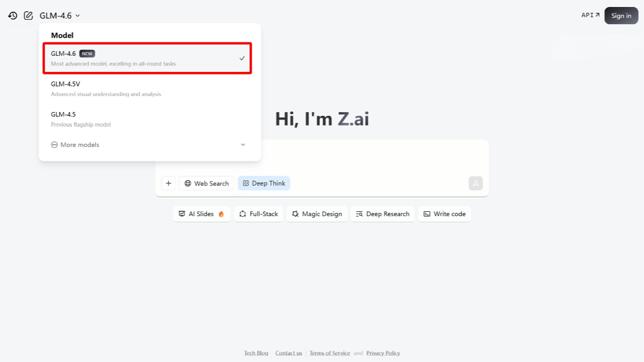Click into the message input box
The image size is (644, 362).
tap(322, 158)
